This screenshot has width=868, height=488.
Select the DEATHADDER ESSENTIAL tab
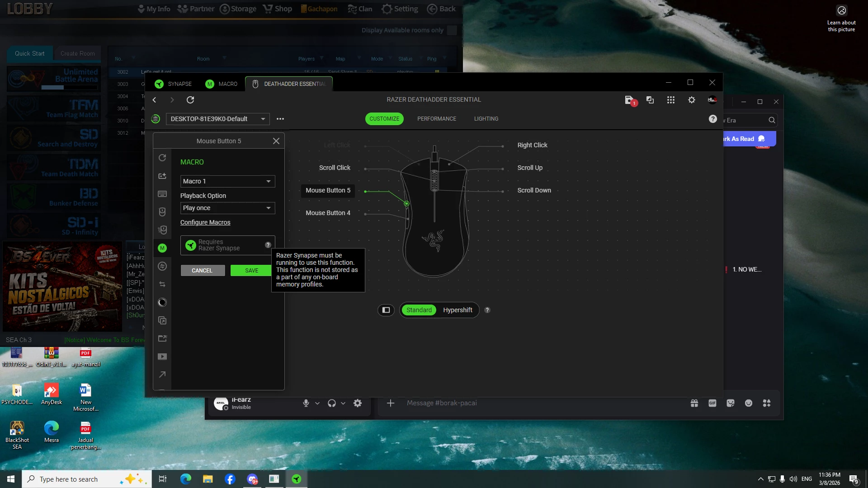[x=289, y=84]
